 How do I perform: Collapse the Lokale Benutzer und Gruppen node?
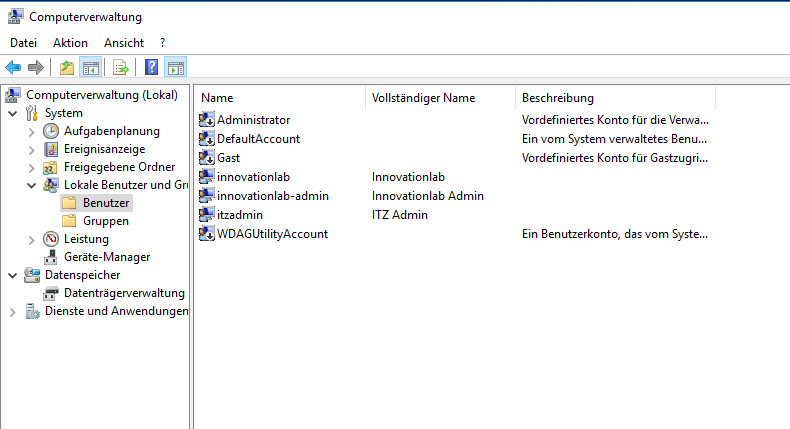coord(31,185)
